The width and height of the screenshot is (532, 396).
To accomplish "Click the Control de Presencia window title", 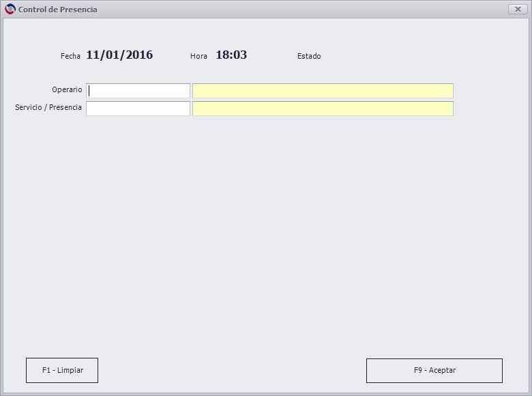I will (x=58, y=10).
